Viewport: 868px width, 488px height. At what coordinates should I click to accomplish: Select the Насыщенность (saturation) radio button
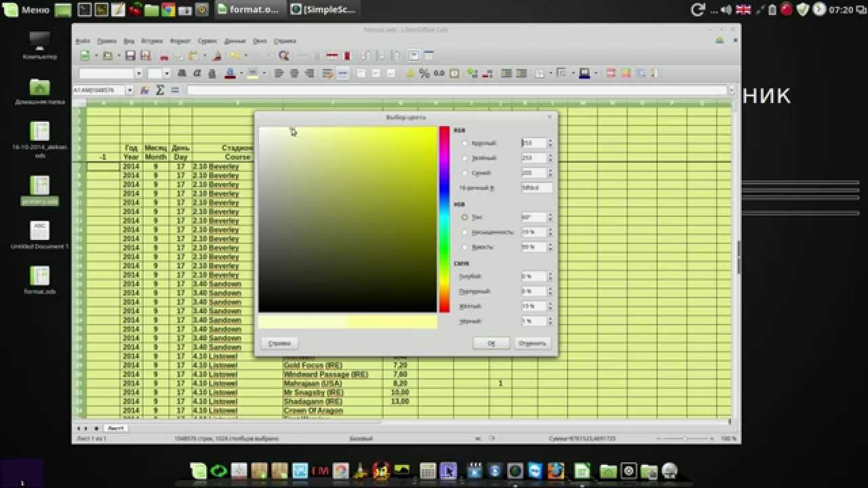[465, 232]
